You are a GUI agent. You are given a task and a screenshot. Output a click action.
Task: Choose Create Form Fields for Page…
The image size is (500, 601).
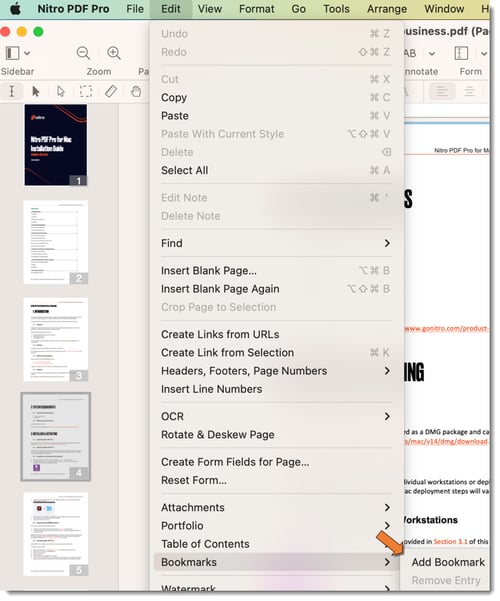pyautogui.click(x=275, y=462)
